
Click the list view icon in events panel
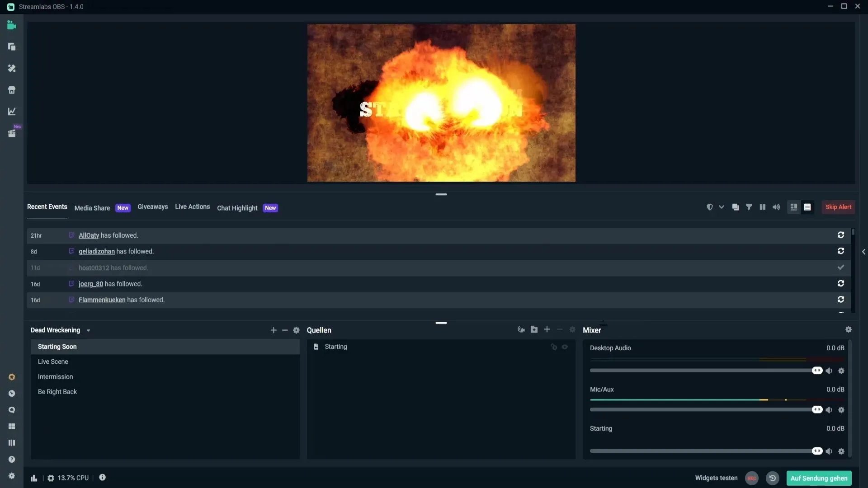pos(807,207)
